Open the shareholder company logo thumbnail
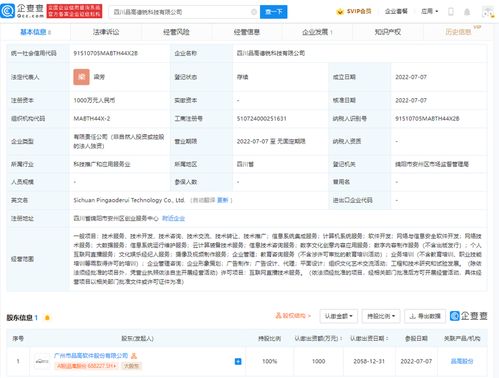The height and width of the screenshot is (378, 499). point(42,361)
